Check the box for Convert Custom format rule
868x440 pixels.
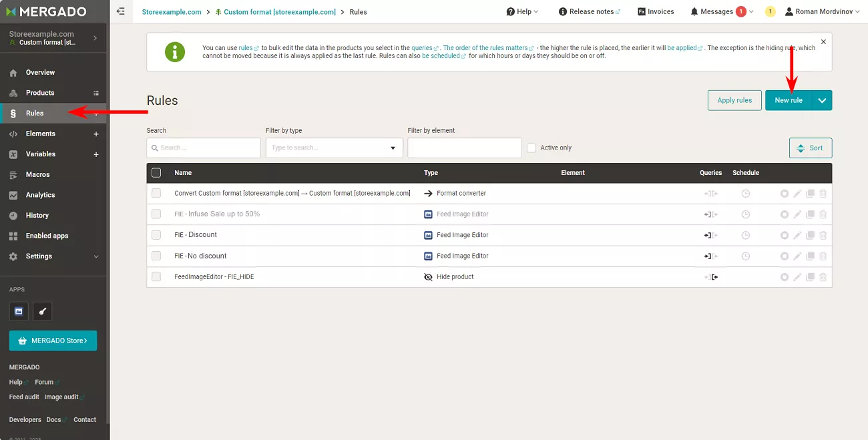point(156,194)
